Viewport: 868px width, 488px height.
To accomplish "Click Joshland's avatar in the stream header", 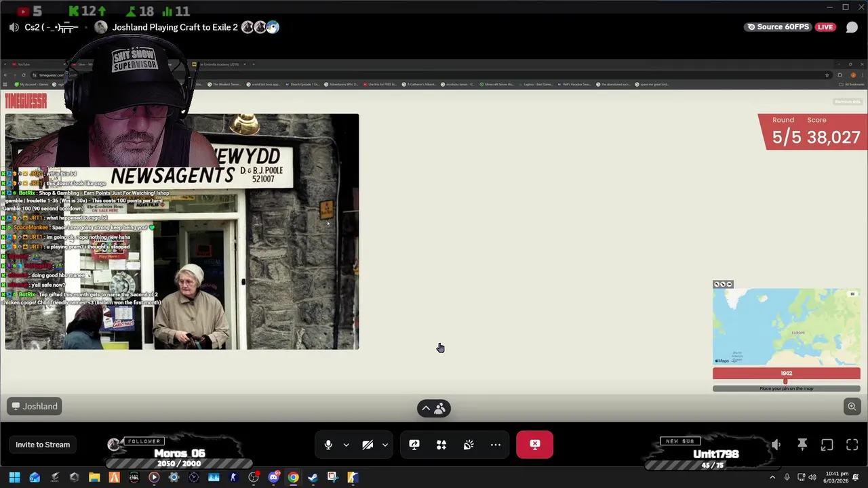I will click(101, 27).
